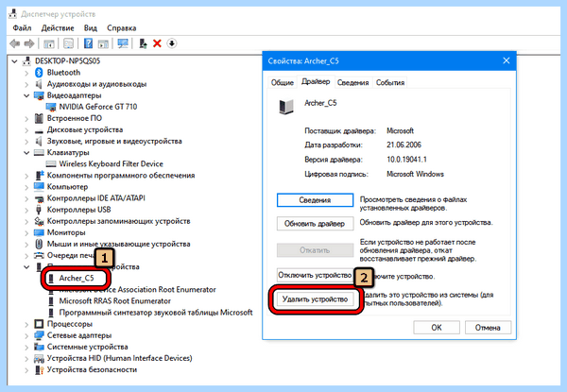This screenshot has height=392, width=567.
Task: Click the Мониторы category icon
Action: pyautogui.click(x=39, y=232)
